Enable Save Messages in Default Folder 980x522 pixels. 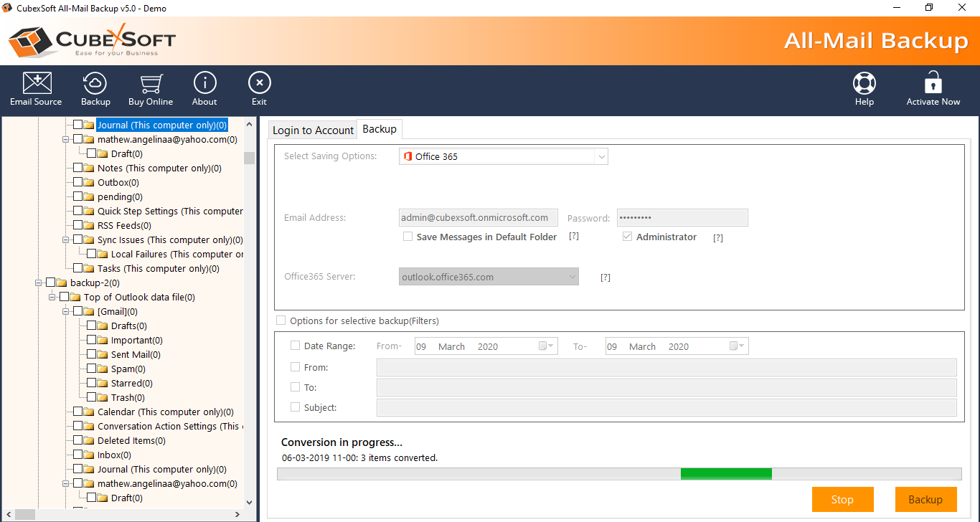pyautogui.click(x=407, y=237)
